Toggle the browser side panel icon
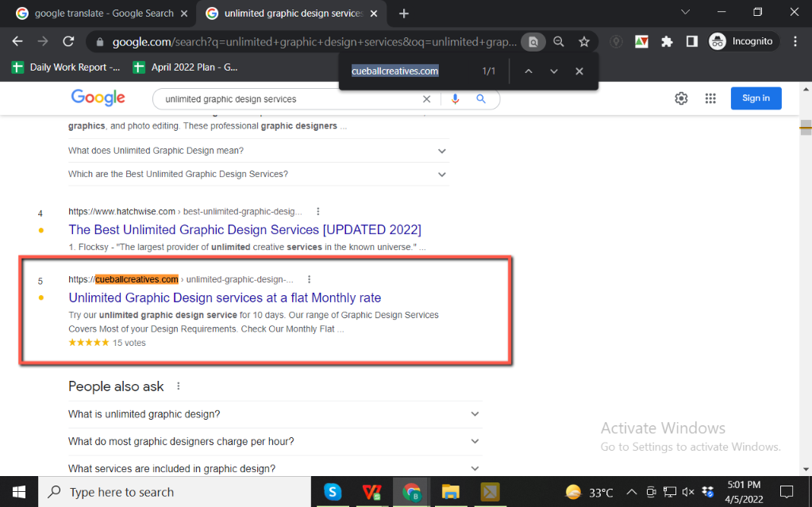The height and width of the screenshot is (507, 812). click(x=691, y=41)
